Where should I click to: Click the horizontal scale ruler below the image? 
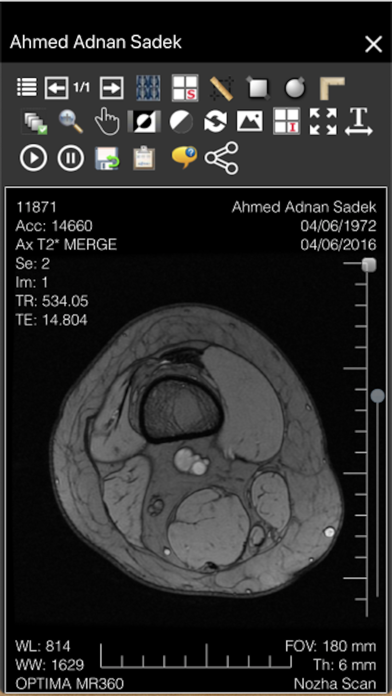pyautogui.click(x=196, y=656)
